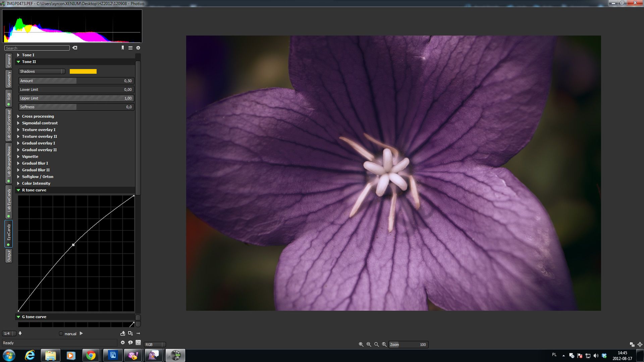Screen dimensions: 644x362
Task: Click the fullscreen toggle icon at bottom right
Action: [640, 345]
